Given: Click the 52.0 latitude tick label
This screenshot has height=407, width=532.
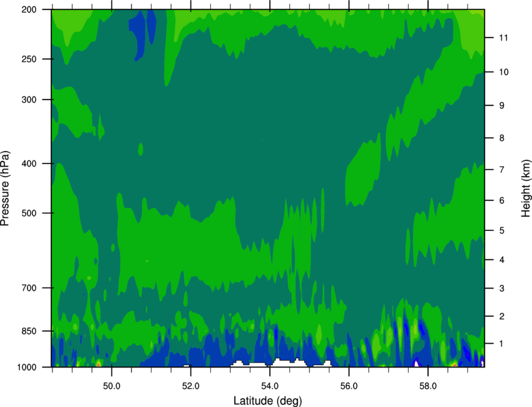Looking at the screenshot, I should (191, 386).
